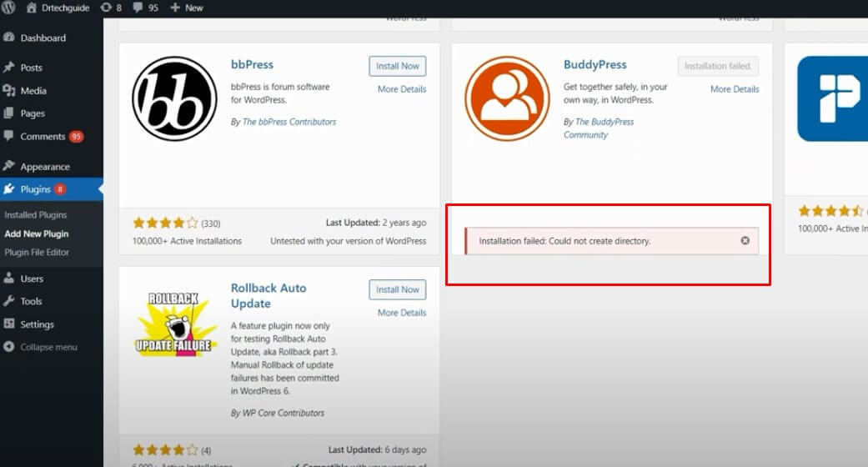Click the Installation failed button for BuddyPress
This screenshot has height=467, width=868.
[718, 66]
